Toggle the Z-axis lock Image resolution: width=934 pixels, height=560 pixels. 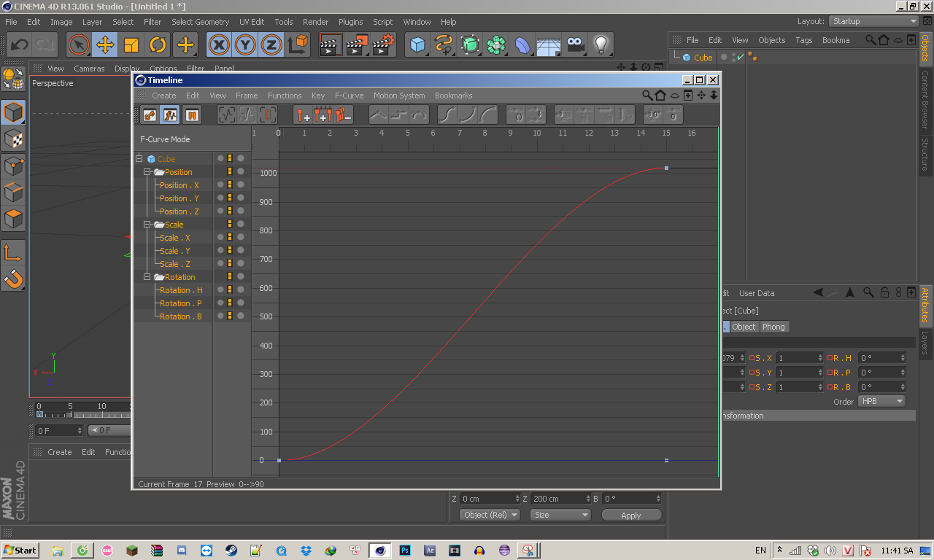click(x=271, y=45)
